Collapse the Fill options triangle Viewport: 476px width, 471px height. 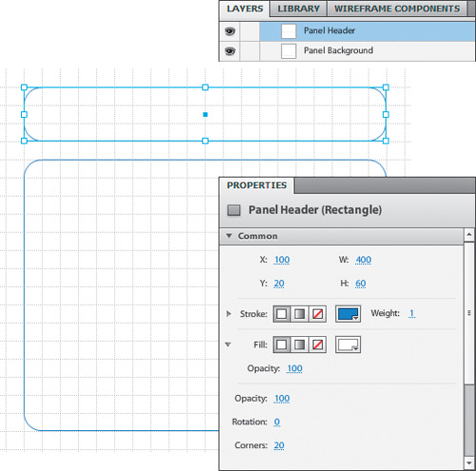point(228,344)
